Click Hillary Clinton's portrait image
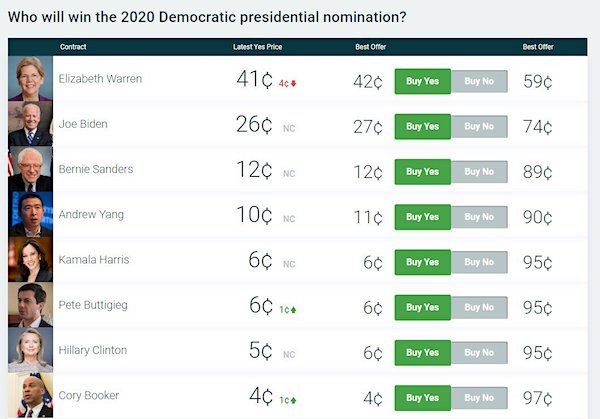The image size is (600, 419). coord(30,350)
